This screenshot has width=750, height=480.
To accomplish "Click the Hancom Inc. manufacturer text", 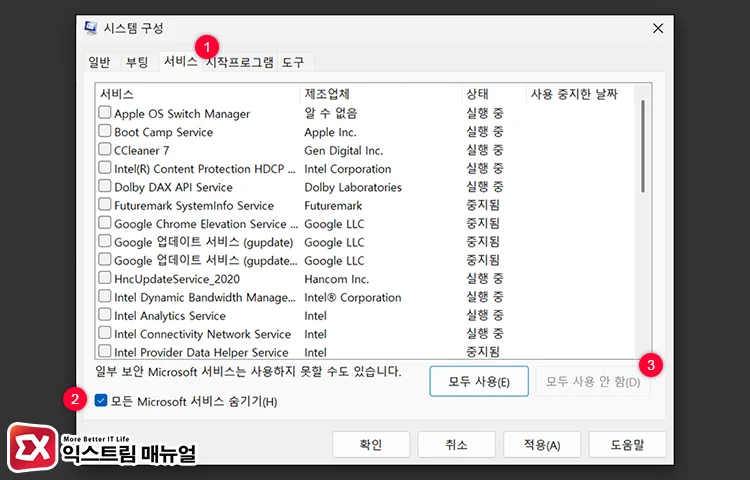I will tap(336, 279).
